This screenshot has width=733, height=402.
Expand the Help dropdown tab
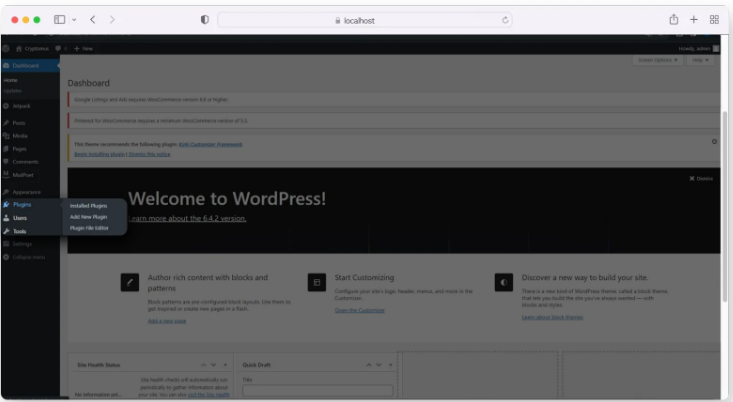[701, 60]
